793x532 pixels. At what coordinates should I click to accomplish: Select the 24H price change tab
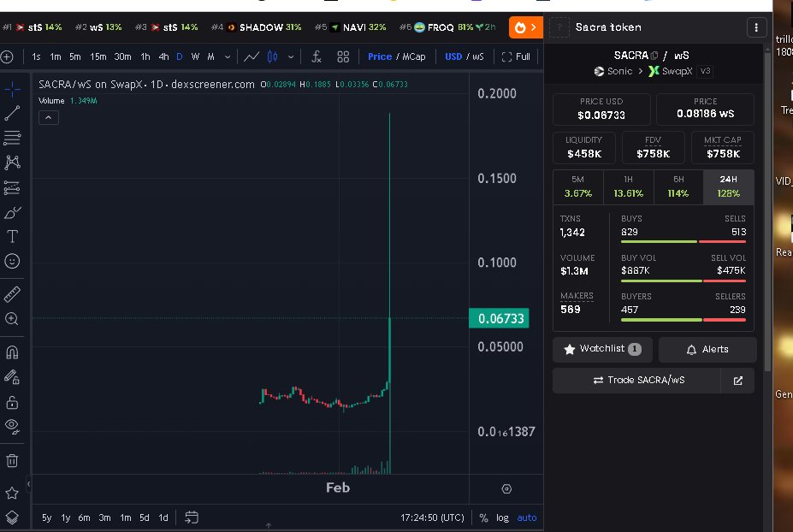pos(728,186)
